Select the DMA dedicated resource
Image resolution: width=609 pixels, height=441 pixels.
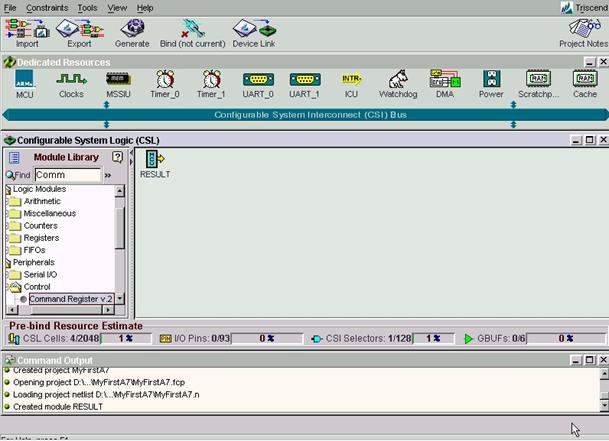[444, 83]
